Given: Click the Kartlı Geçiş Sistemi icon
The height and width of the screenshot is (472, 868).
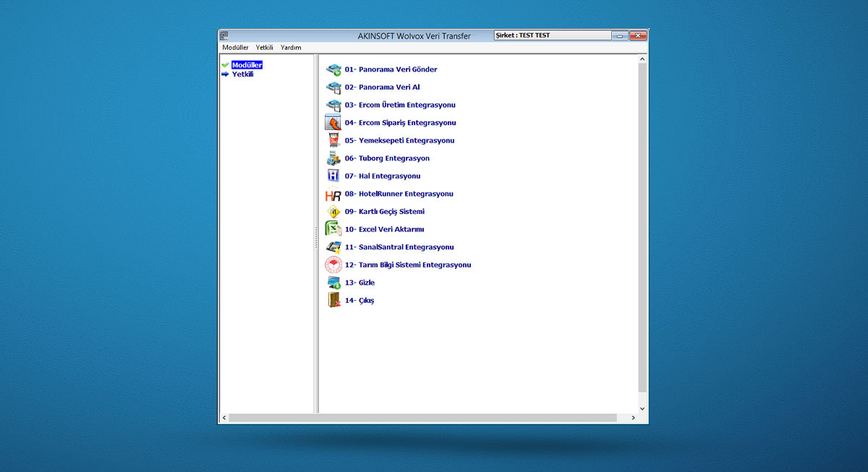Looking at the screenshot, I should pyautogui.click(x=333, y=212).
